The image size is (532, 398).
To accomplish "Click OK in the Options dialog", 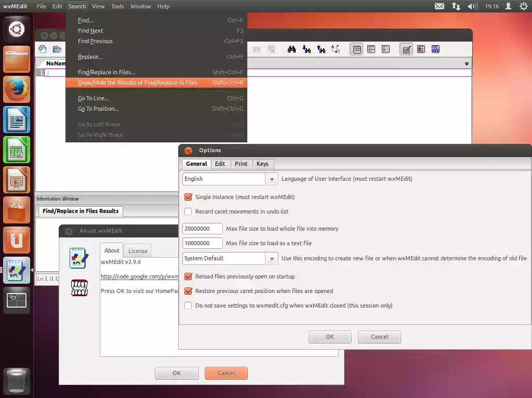I will point(330,337).
